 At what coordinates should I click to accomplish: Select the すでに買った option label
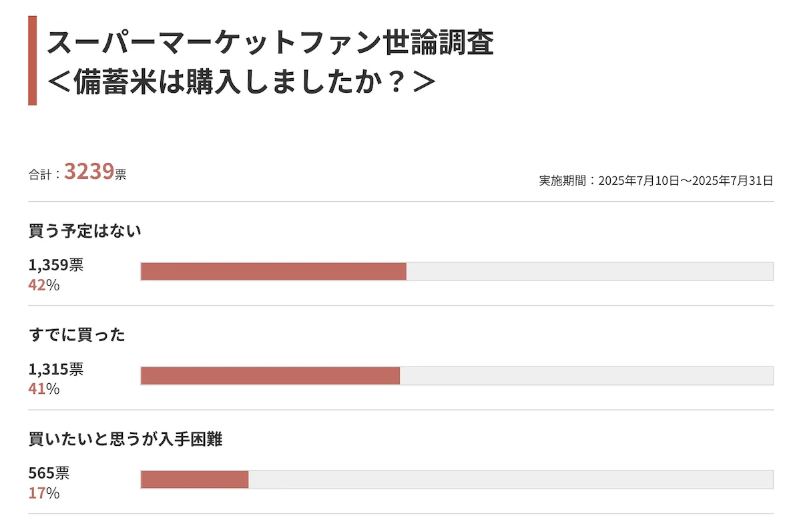point(77,335)
